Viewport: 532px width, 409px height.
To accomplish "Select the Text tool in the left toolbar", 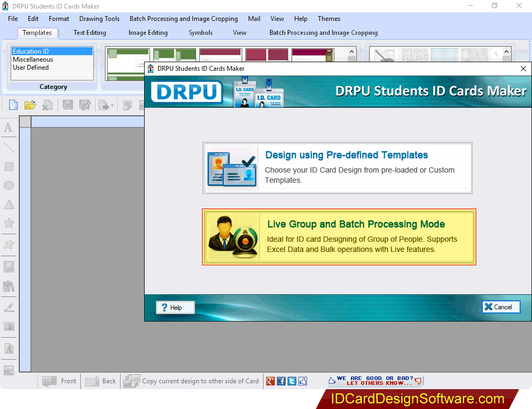I will [9, 128].
